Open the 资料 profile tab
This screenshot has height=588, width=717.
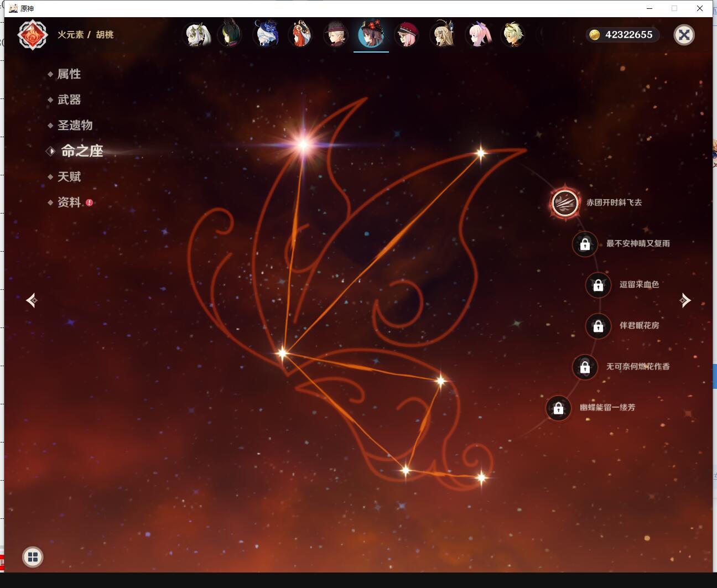pos(69,202)
